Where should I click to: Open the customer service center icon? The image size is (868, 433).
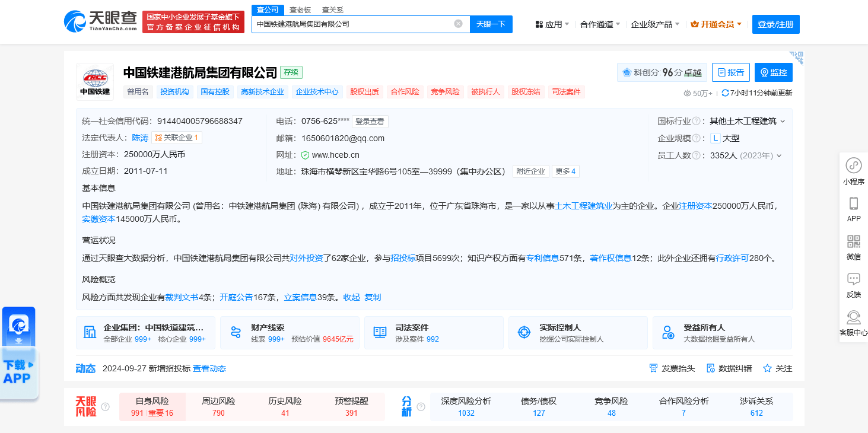coord(854,317)
